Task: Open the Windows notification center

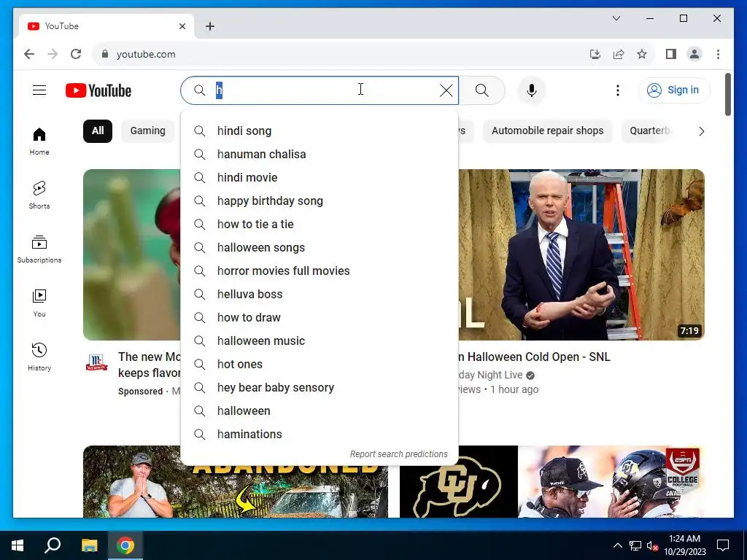Action: [x=723, y=545]
